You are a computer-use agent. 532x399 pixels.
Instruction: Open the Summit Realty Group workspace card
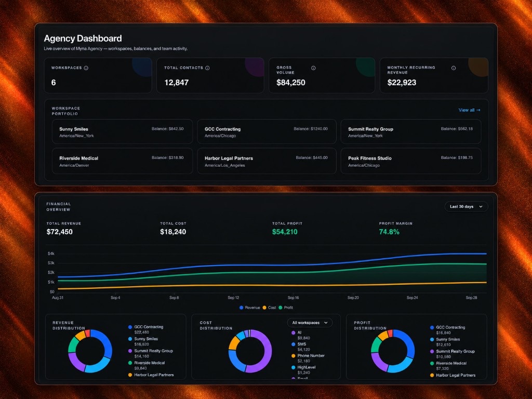tap(411, 131)
